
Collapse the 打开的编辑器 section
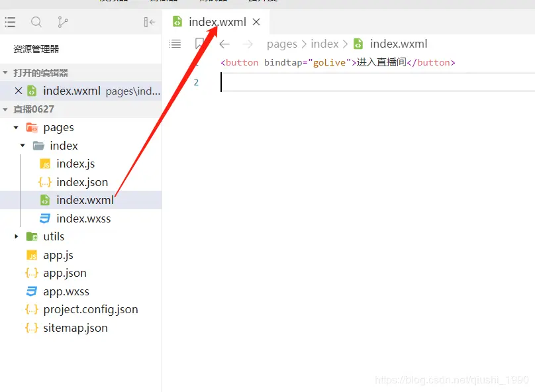pyautogui.click(x=5, y=73)
